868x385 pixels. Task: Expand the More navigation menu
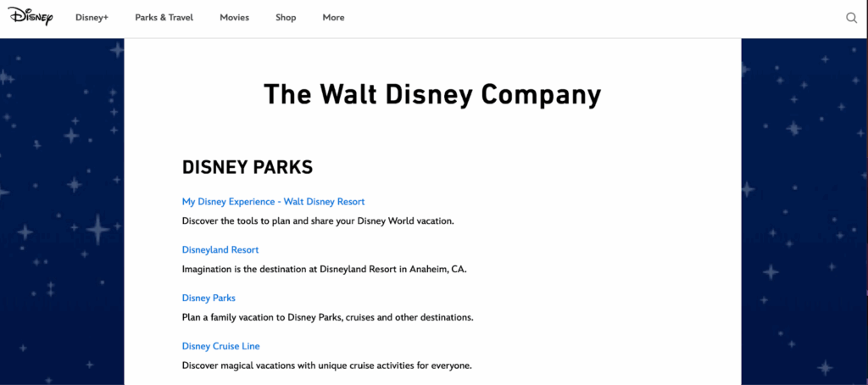click(x=333, y=18)
